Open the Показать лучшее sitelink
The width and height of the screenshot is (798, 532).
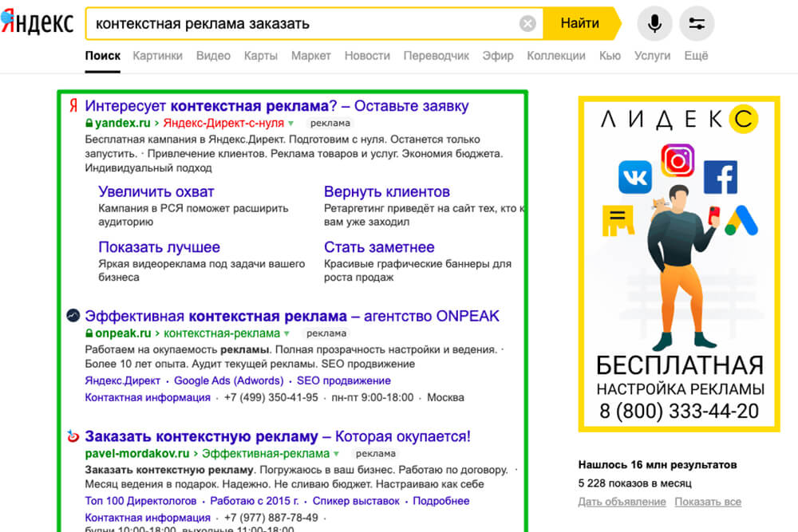point(160,247)
